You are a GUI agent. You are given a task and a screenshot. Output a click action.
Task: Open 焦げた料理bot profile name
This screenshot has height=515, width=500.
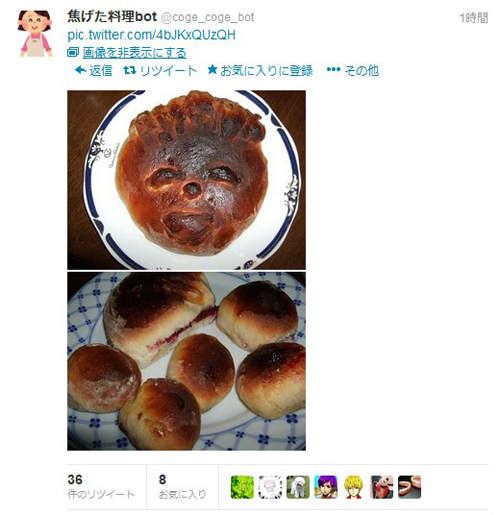click(x=112, y=17)
